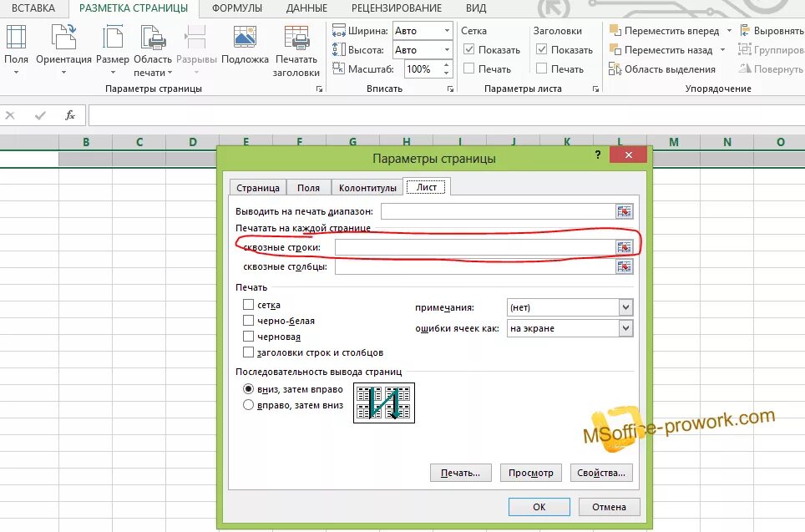
Task: Open the Вписать group dialog launcher
Action: click(x=450, y=89)
